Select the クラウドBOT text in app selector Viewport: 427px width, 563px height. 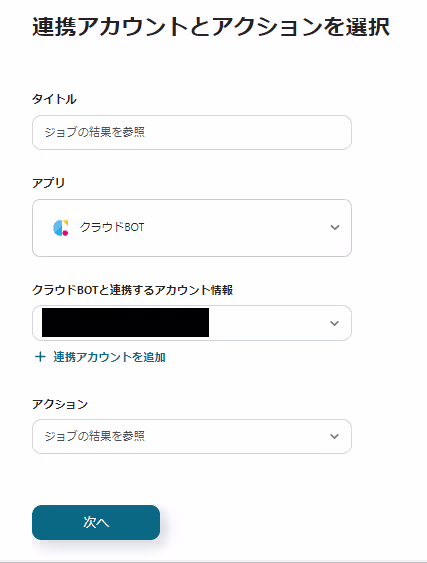(112, 227)
